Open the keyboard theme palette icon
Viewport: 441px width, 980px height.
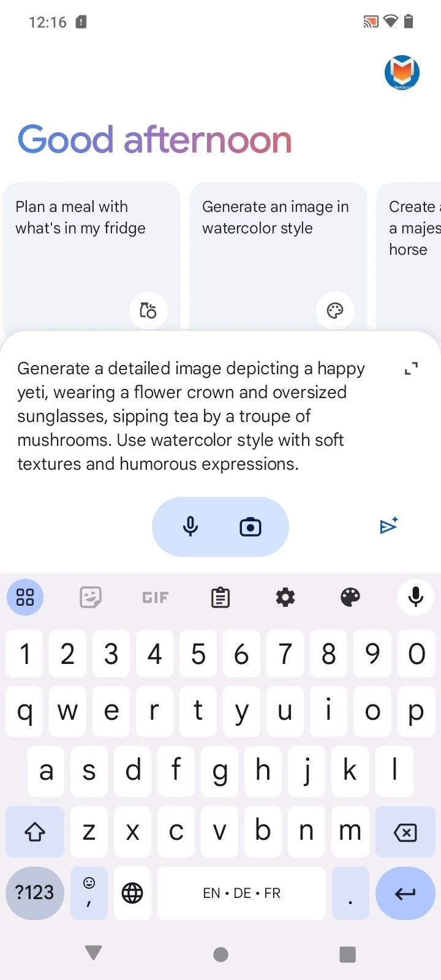pyautogui.click(x=350, y=597)
